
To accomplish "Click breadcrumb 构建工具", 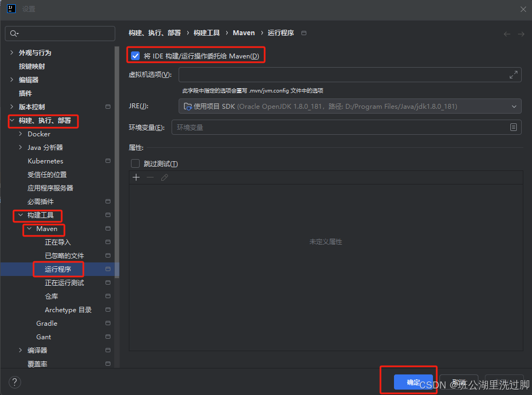I will pyautogui.click(x=207, y=33).
